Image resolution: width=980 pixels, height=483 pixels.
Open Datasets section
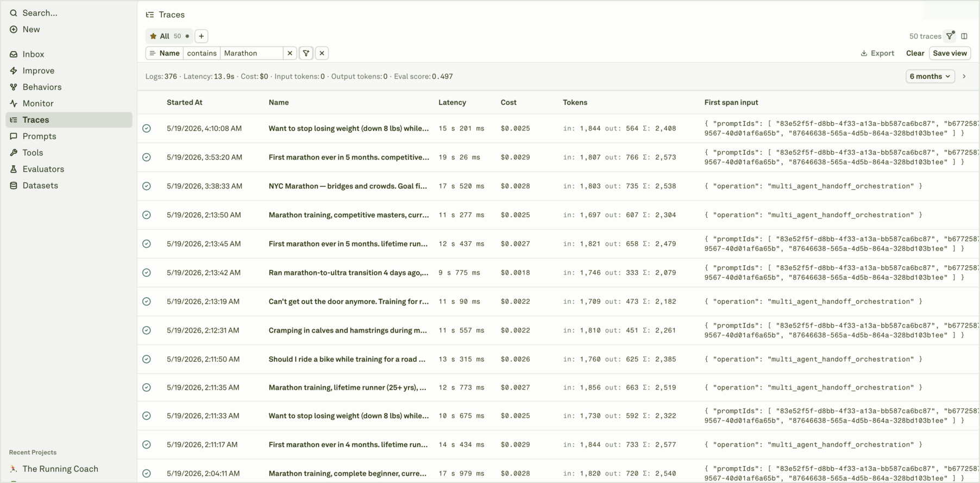[69, 185]
